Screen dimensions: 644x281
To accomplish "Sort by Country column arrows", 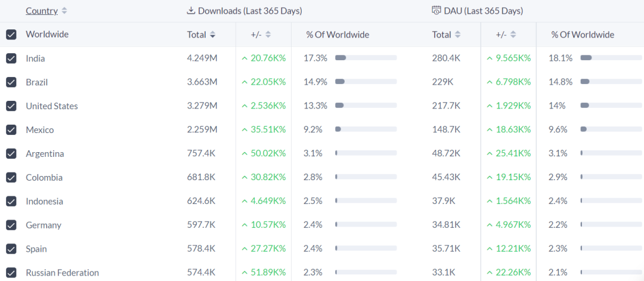I will click(x=64, y=11).
